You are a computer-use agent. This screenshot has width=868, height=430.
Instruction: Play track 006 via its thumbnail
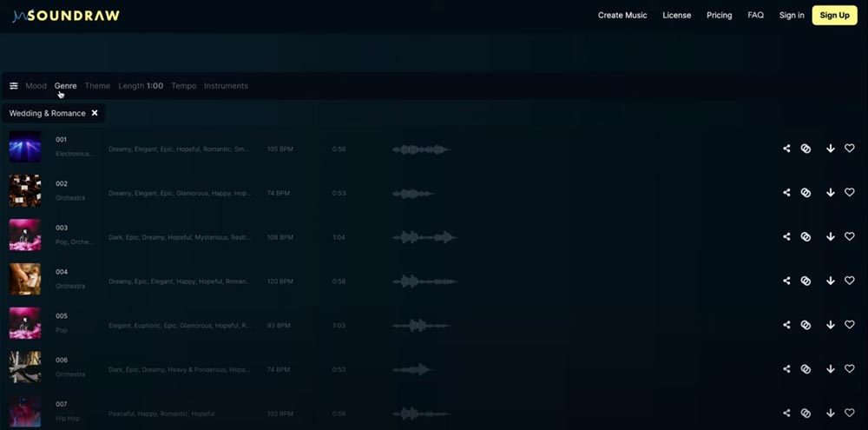25,367
